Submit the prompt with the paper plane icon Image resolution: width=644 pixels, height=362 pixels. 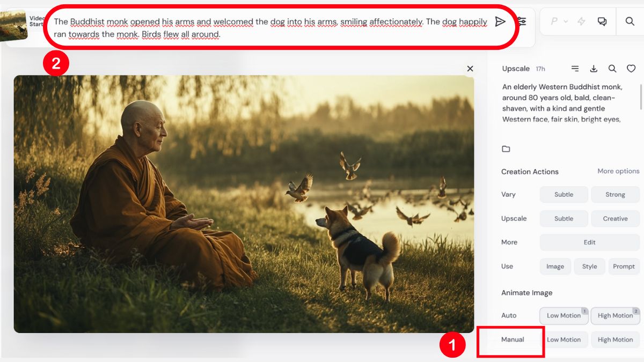(x=501, y=21)
